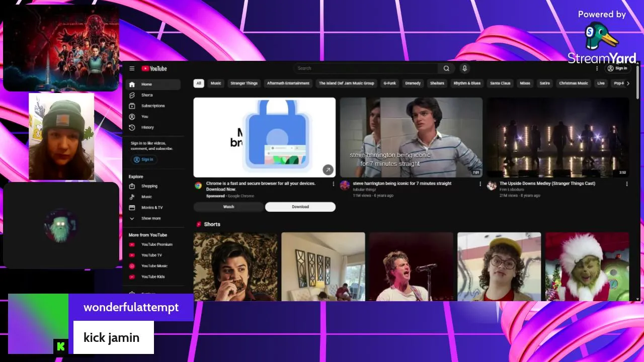Screen dimensions: 644x362
Task: Select the Satire filter chip
Action: (x=545, y=83)
